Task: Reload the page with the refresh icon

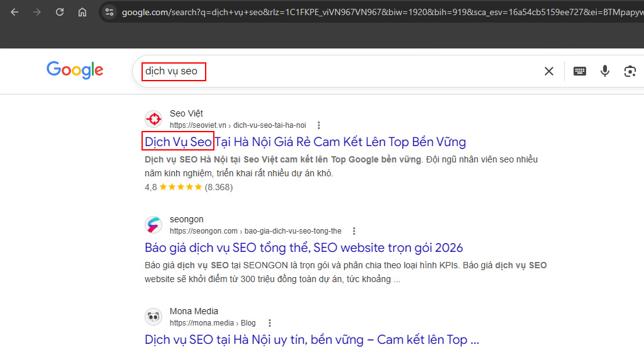Action: (x=60, y=13)
